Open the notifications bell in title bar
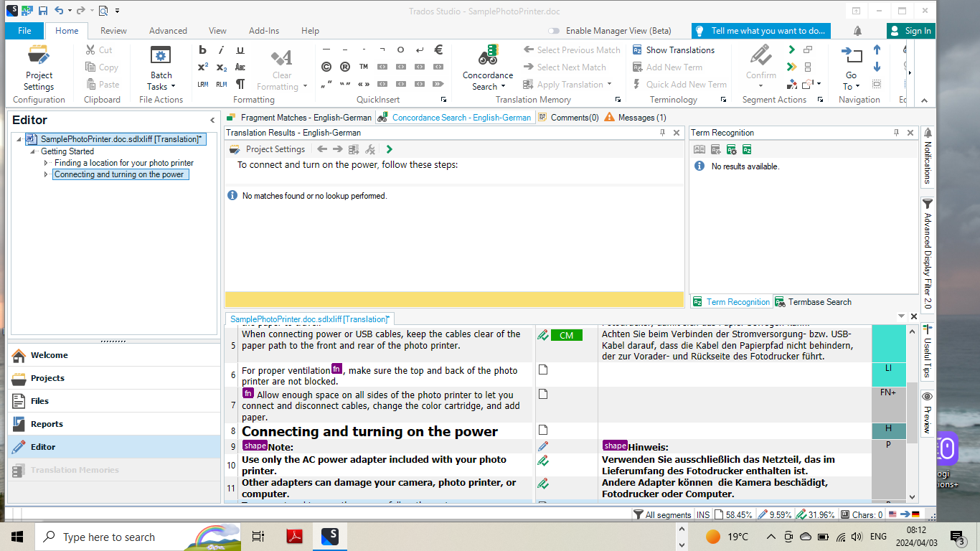This screenshot has width=980, height=551. [857, 31]
